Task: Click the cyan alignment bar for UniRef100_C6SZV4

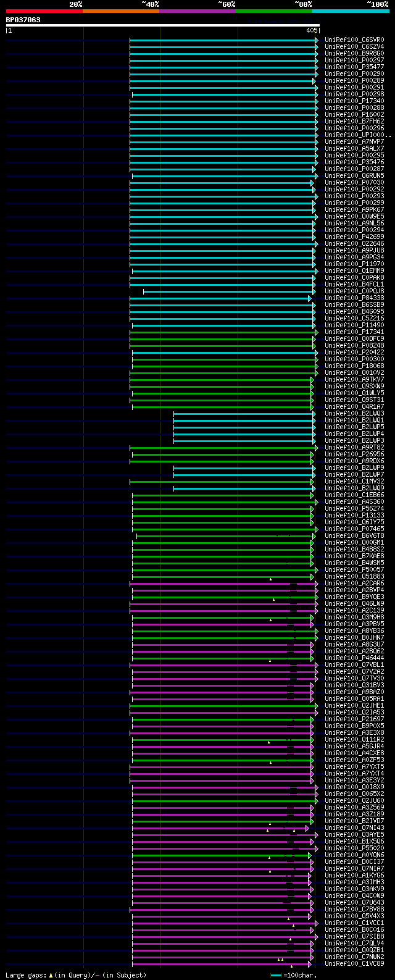Action: (x=223, y=46)
